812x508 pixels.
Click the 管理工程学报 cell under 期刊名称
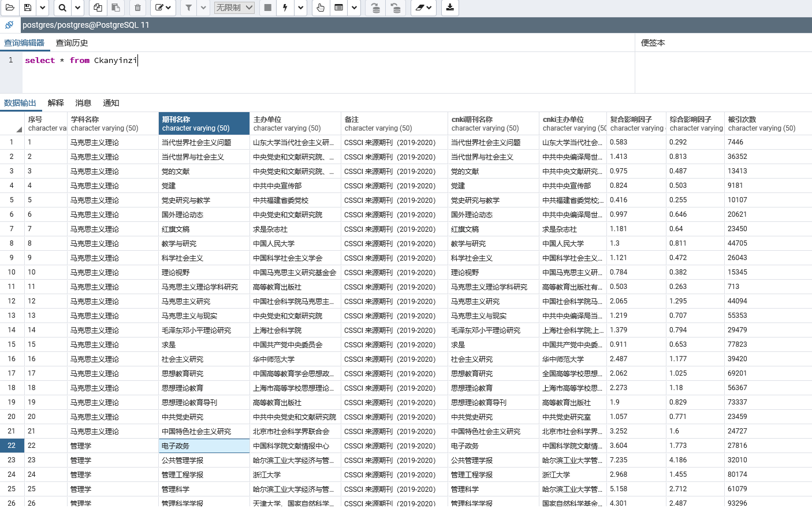pos(204,474)
